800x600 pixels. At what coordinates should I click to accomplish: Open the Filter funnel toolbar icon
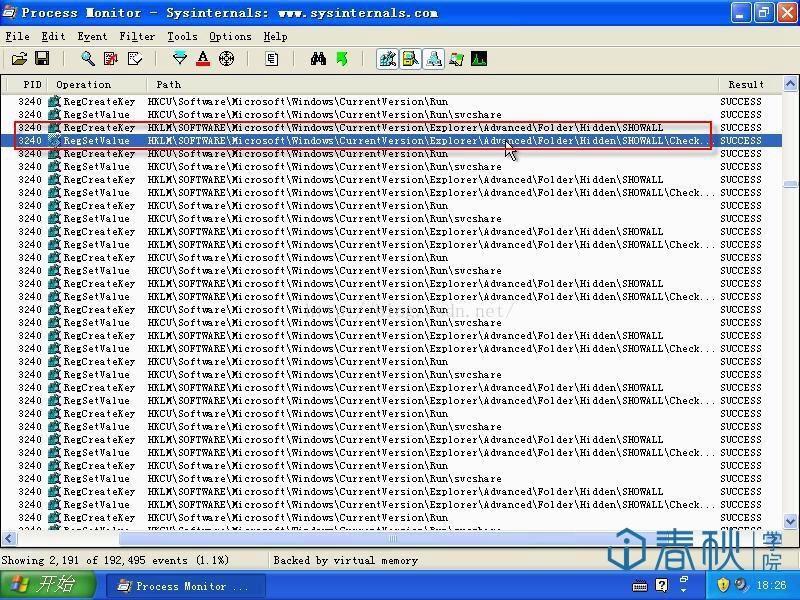point(180,59)
